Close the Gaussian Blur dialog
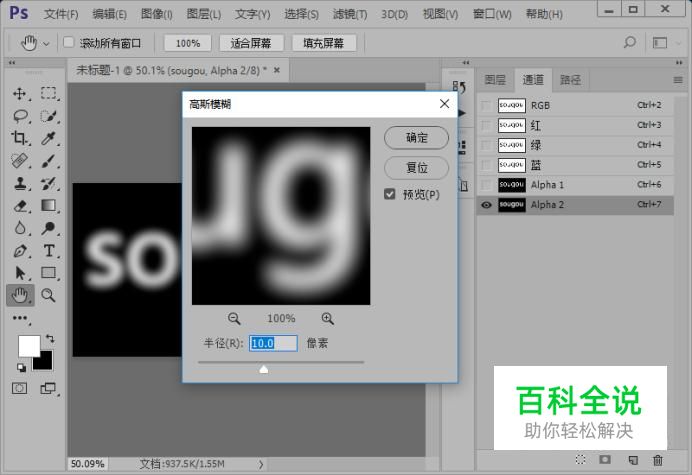 [444, 104]
